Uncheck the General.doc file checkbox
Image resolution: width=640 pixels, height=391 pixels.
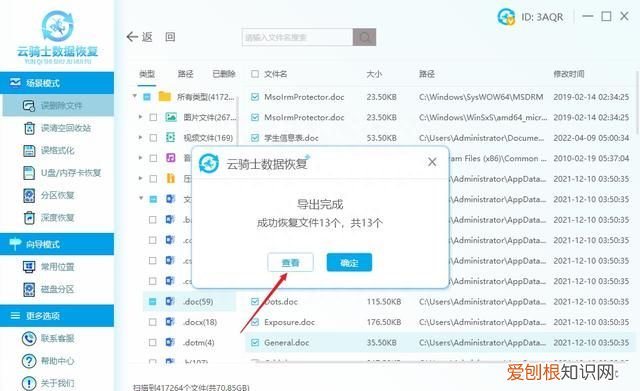pyautogui.click(x=255, y=342)
